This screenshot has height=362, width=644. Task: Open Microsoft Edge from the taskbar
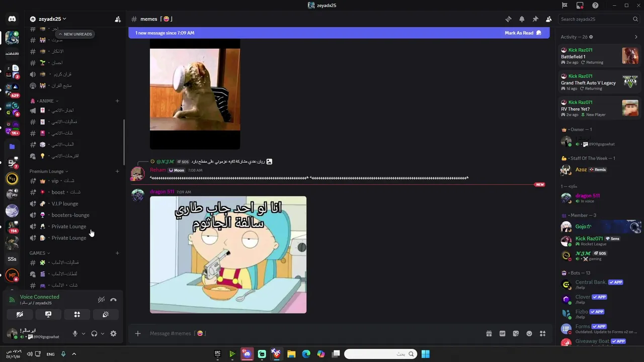tap(306, 354)
